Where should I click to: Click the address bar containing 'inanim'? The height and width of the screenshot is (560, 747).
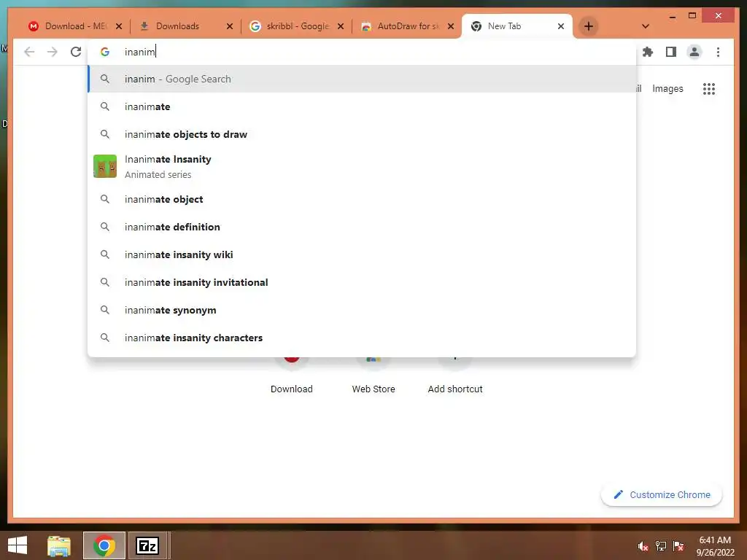(x=362, y=52)
